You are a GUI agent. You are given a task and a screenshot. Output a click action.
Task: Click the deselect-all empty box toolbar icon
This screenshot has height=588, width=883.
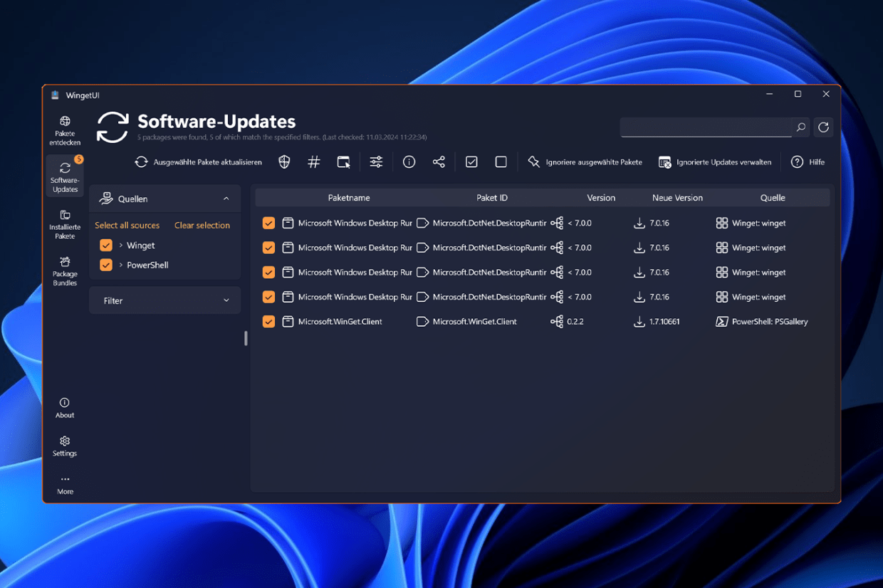(501, 162)
